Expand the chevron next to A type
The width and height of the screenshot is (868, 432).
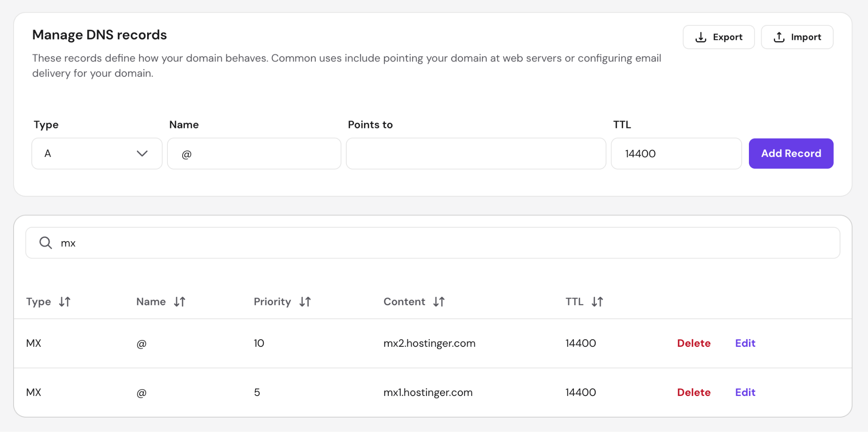click(142, 153)
